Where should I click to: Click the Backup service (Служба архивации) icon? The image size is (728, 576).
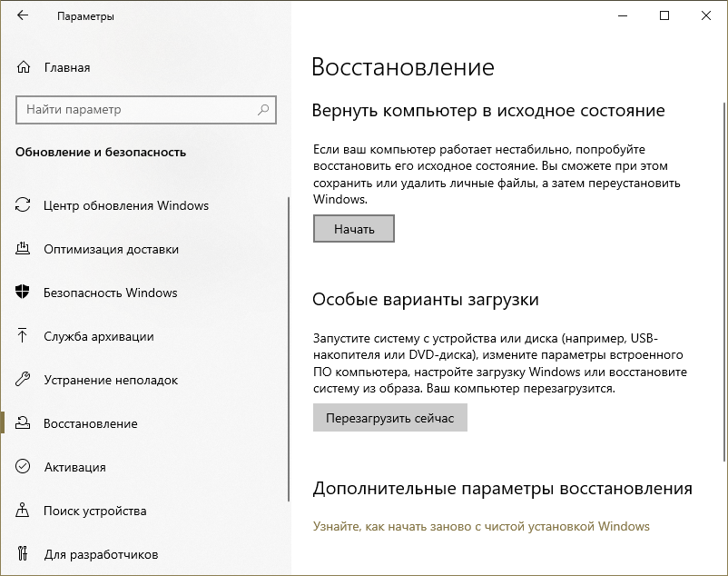pyautogui.click(x=22, y=336)
